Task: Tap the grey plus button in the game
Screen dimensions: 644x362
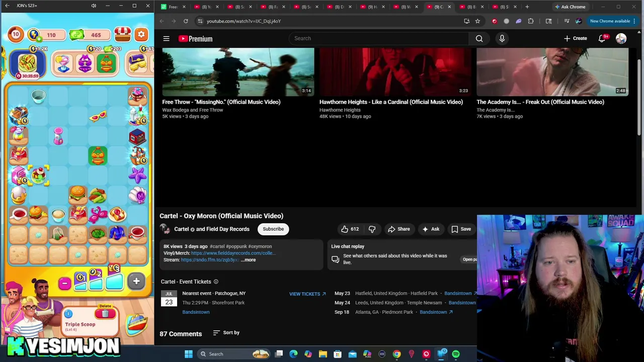Action: 136,282
